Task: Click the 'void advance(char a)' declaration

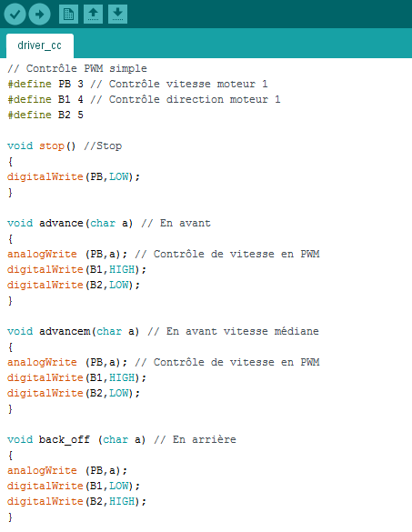Action: [70, 223]
